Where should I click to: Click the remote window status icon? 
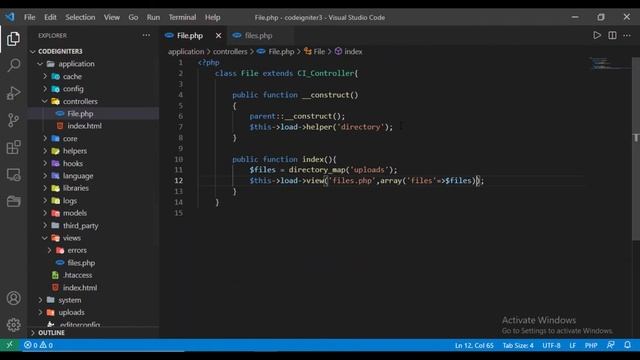[x=9, y=345]
